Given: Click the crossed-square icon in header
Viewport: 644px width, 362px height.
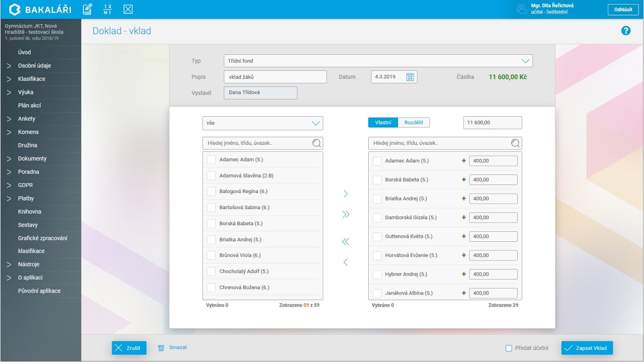Looking at the screenshot, I should coord(128,9).
